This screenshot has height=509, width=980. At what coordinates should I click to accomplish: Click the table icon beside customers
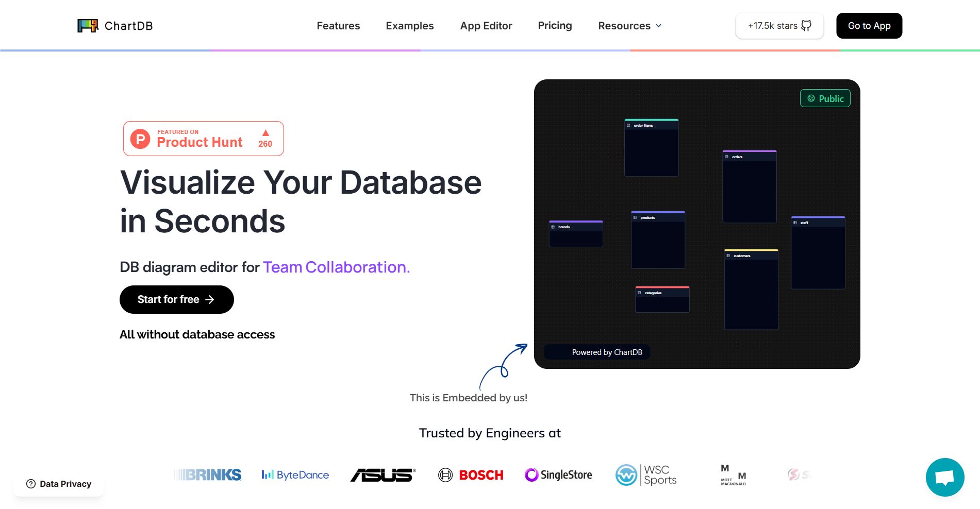click(x=728, y=256)
